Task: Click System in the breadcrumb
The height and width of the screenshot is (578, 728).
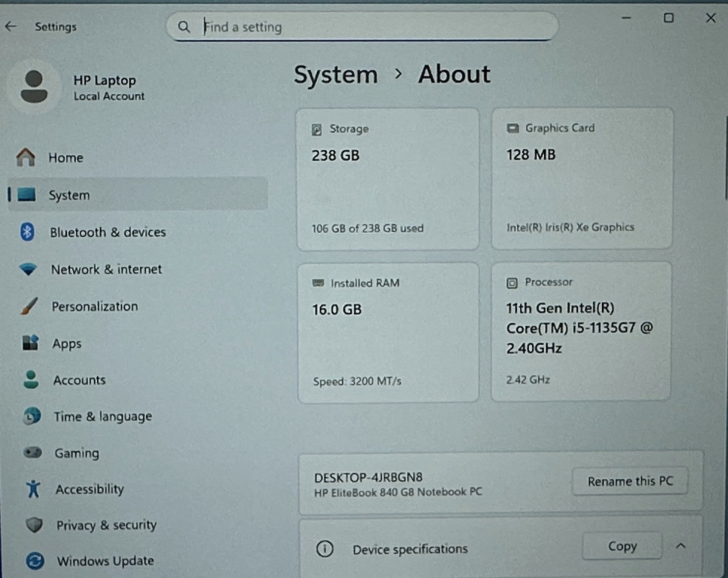Action: 336,75
